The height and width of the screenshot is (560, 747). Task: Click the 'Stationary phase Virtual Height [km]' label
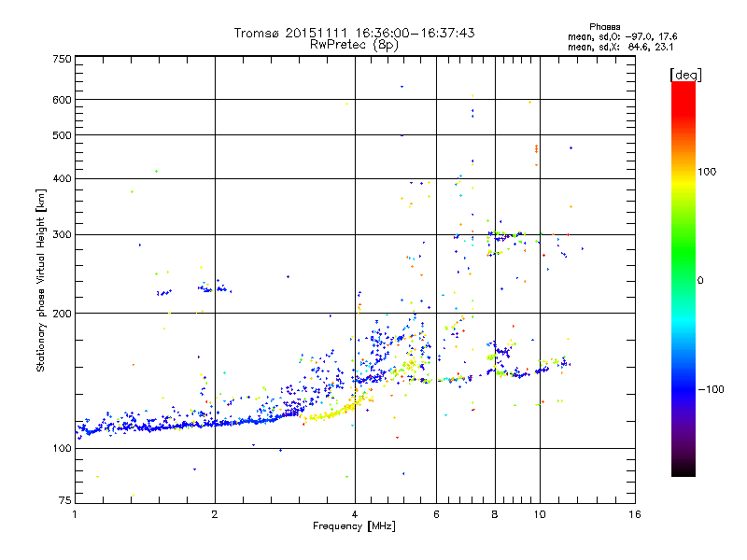(41, 281)
